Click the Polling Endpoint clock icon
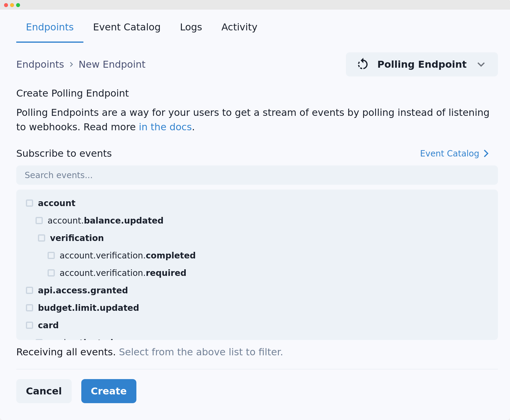The image size is (510, 420). [362, 64]
